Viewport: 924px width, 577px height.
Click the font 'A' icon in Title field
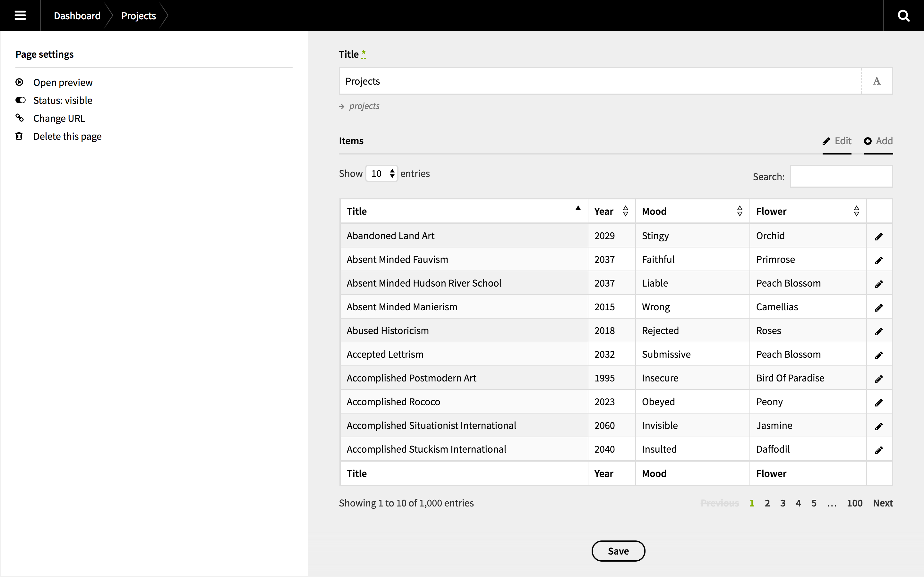[877, 81]
